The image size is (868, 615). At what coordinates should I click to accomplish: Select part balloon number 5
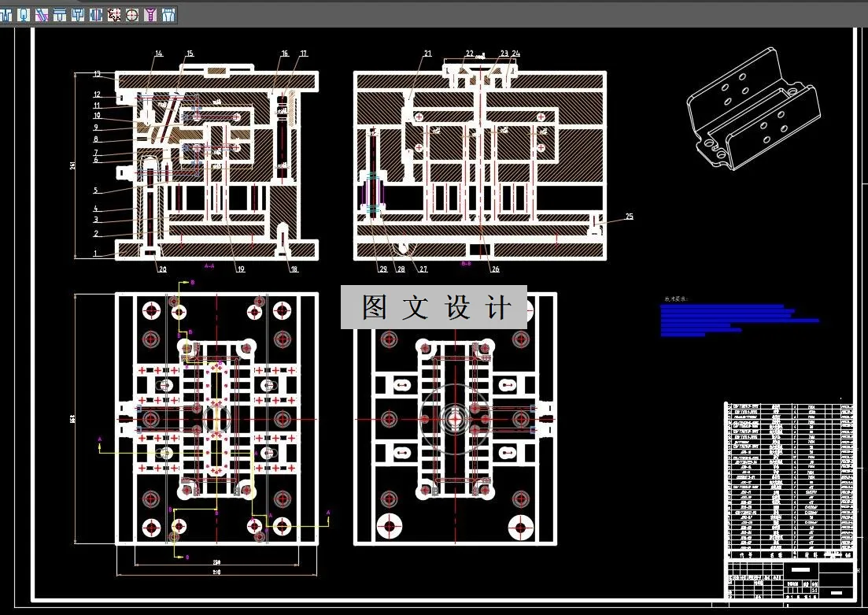[x=96, y=191]
